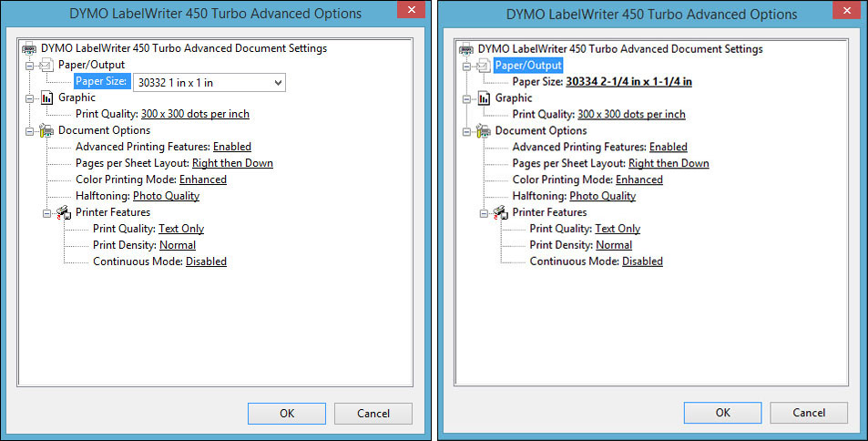Click Advanced Printing Features Enabled in right window
The height and width of the screenshot is (441, 868).
[x=669, y=147]
